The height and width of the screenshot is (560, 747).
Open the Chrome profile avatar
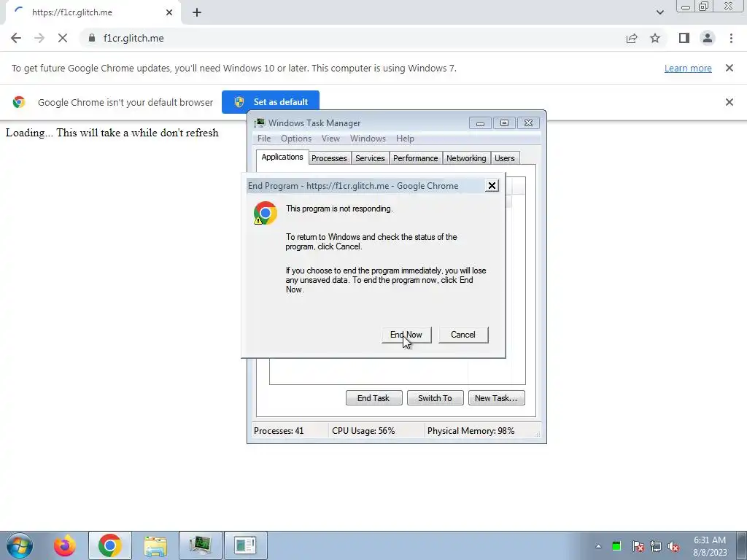coord(708,38)
